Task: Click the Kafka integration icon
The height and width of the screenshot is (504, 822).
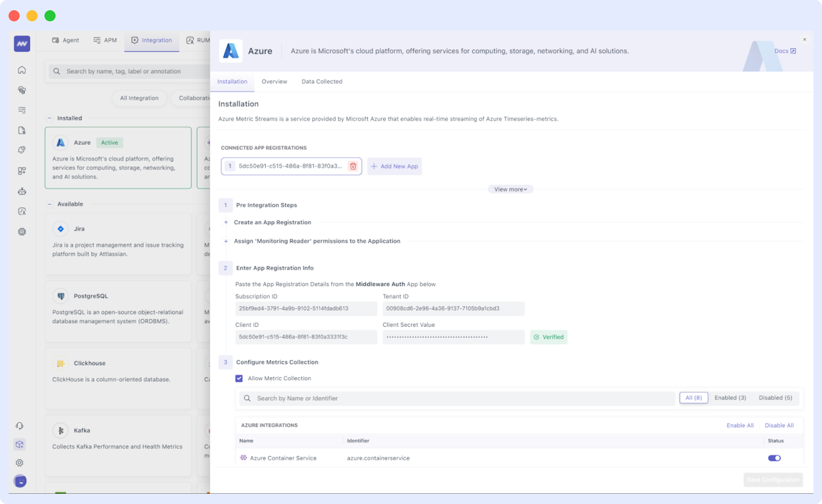Action: click(x=61, y=430)
